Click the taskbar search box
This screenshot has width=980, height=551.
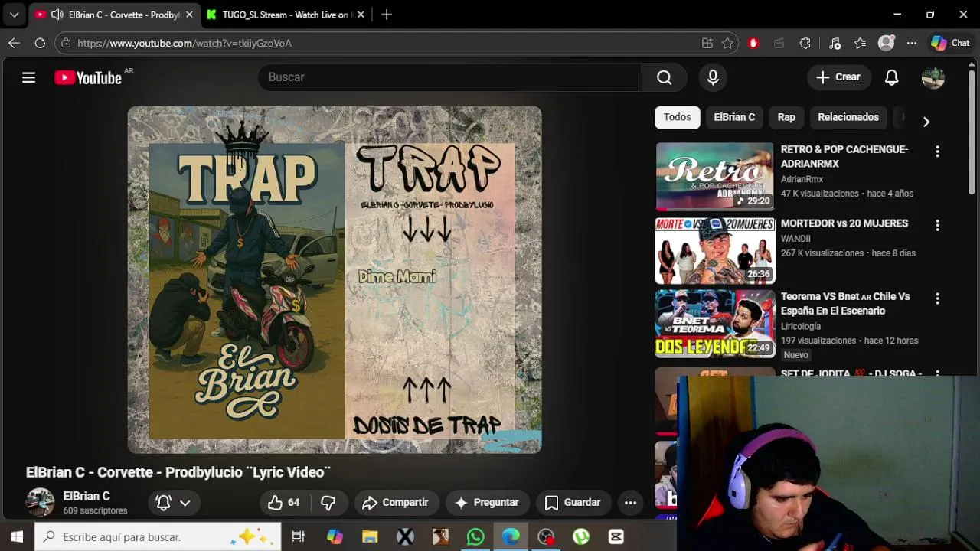pyautogui.click(x=157, y=537)
